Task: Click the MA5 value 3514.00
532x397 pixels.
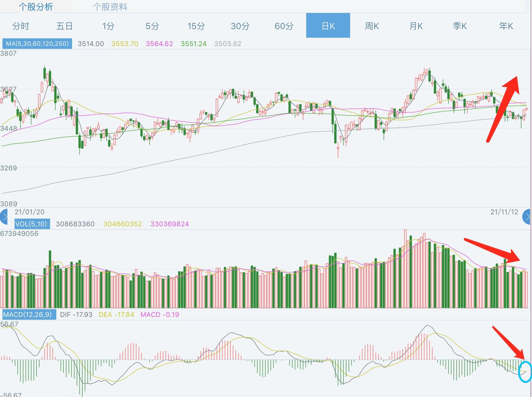Action: [x=91, y=44]
